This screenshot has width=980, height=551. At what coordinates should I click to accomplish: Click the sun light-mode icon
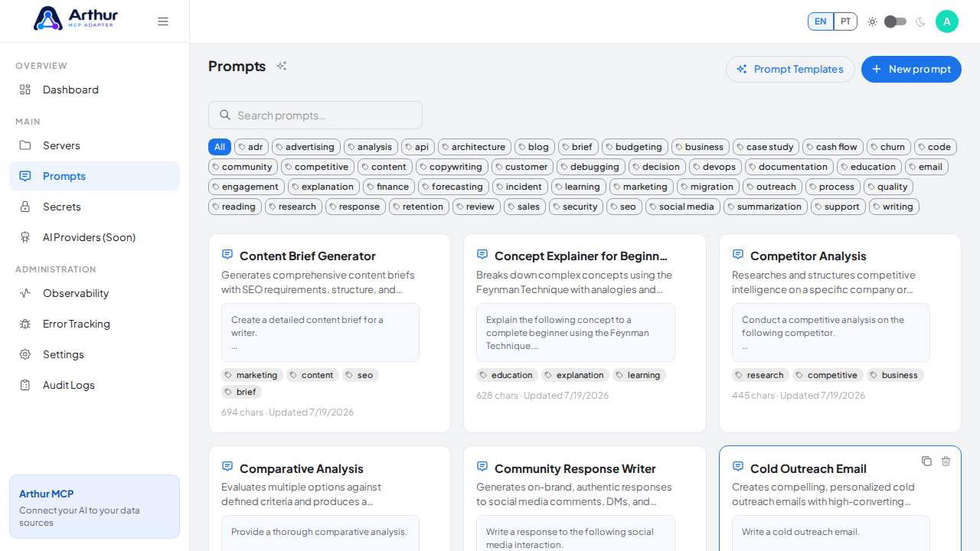click(x=872, y=21)
